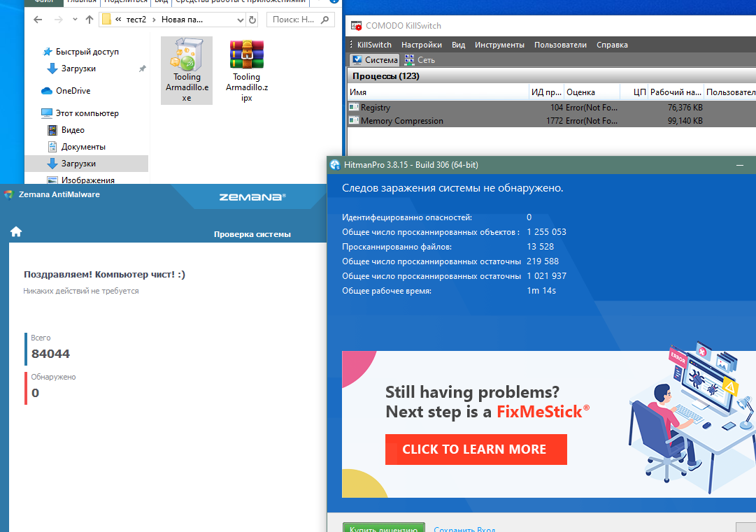This screenshot has height=532, width=756.
Task: Open Вид tab in Explorer ribbon
Action: pyautogui.click(x=161, y=2)
